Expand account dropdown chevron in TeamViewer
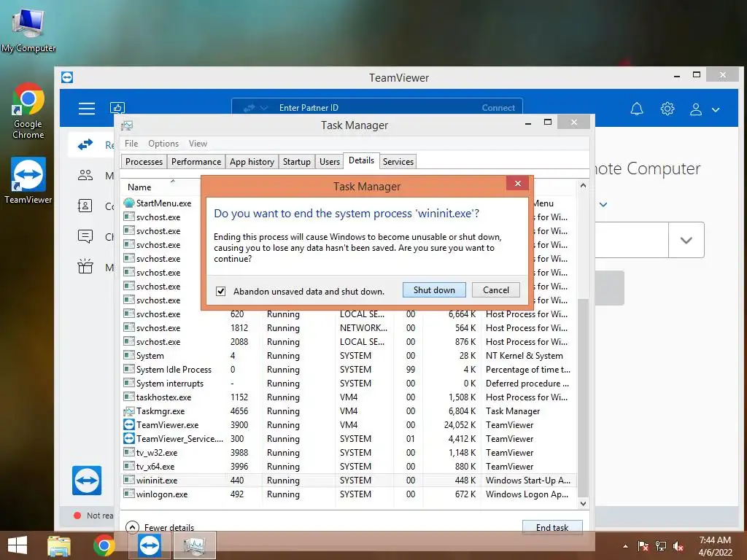The height and width of the screenshot is (560, 747). coord(716,109)
